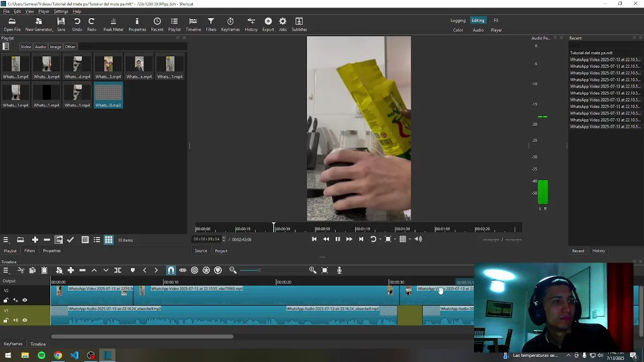Image resolution: width=644 pixels, height=362 pixels.
Task: Click the Append clip plus icon in the timeline toolbar
Action: (x=71, y=270)
